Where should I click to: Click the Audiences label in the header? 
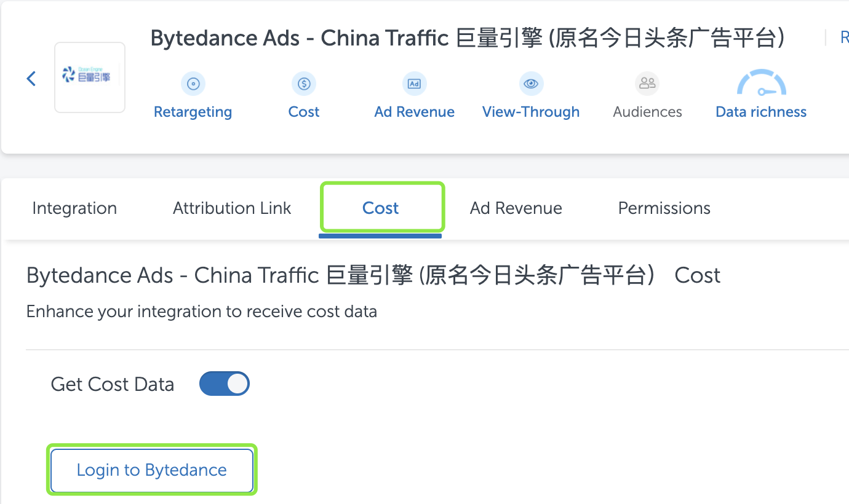click(x=647, y=112)
